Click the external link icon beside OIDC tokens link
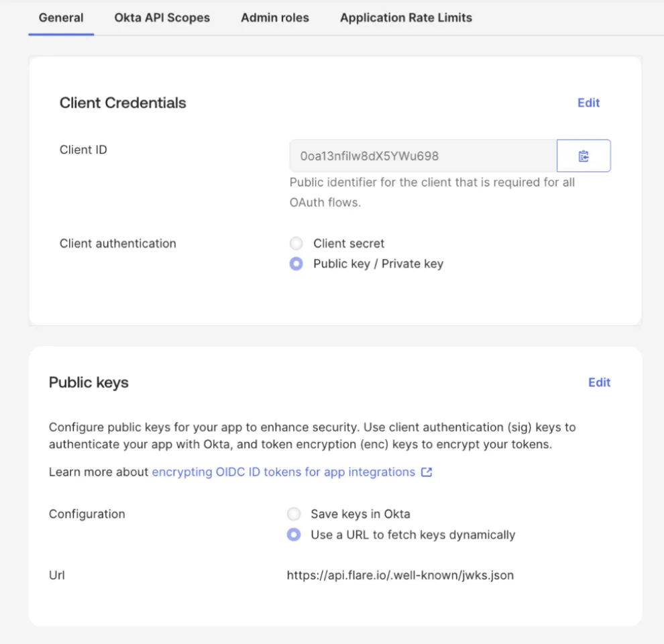 [427, 472]
